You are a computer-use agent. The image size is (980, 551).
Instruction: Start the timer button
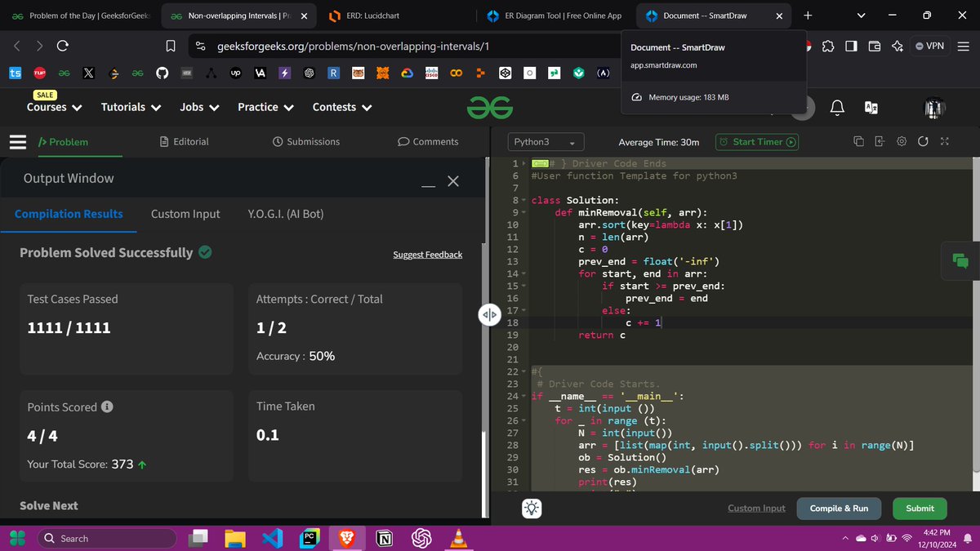pyautogui.click(x=757, y=142)
